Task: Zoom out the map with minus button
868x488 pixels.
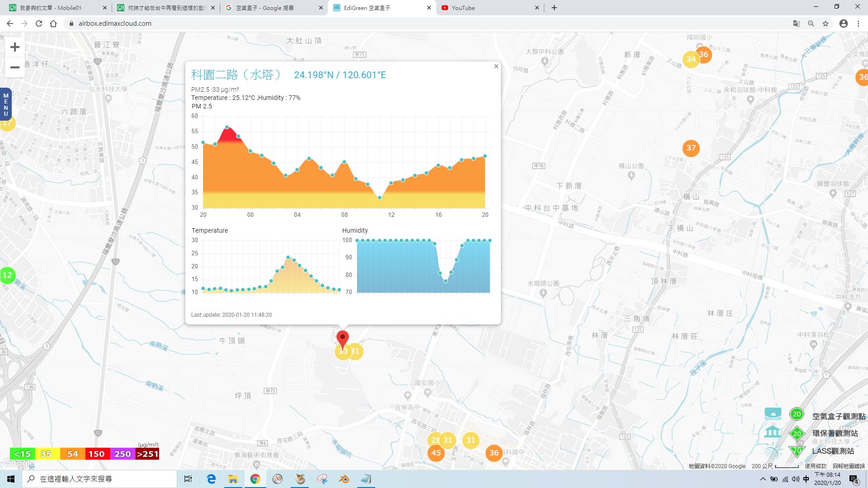Action: [x=15, y=67]
